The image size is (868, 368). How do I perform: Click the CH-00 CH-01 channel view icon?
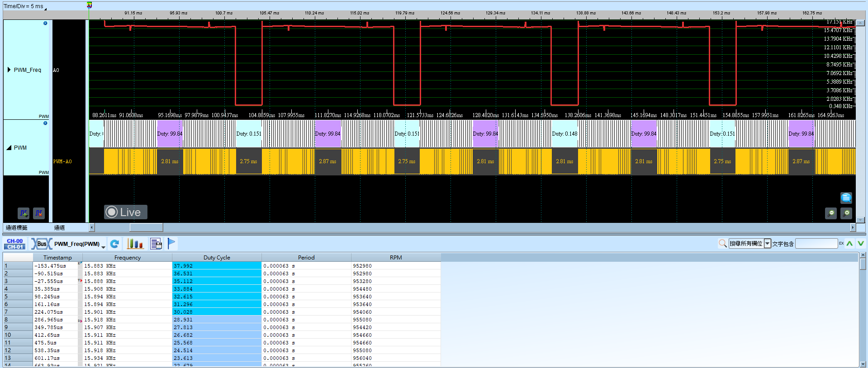tap(15, 244)
